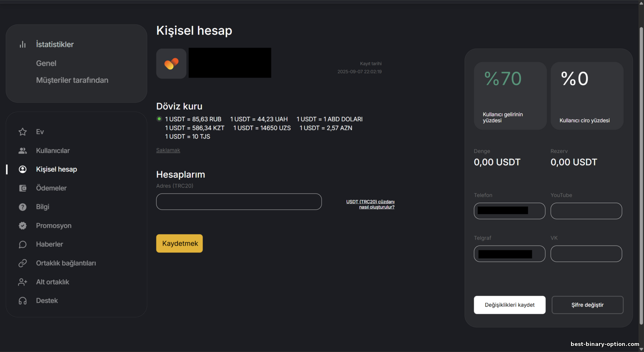Click the add-user Alt ortaklık icon
Viewport: 644px width, 352px height.
23,282
